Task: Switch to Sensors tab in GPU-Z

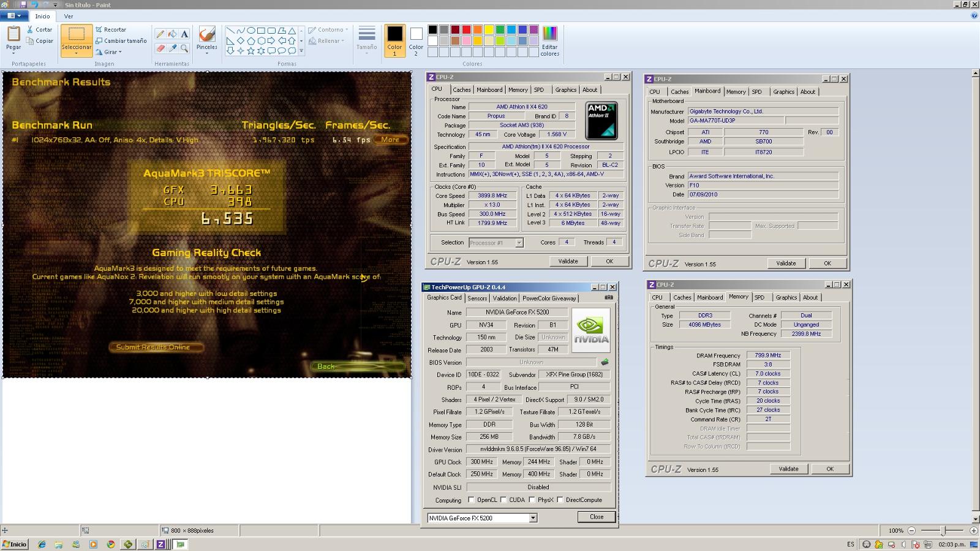Action: [477, 298]
